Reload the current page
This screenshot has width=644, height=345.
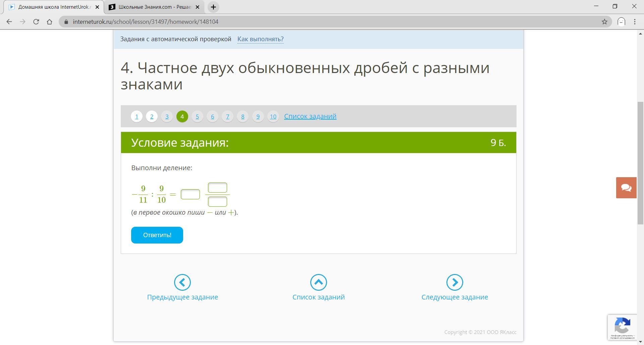point(36,22)
